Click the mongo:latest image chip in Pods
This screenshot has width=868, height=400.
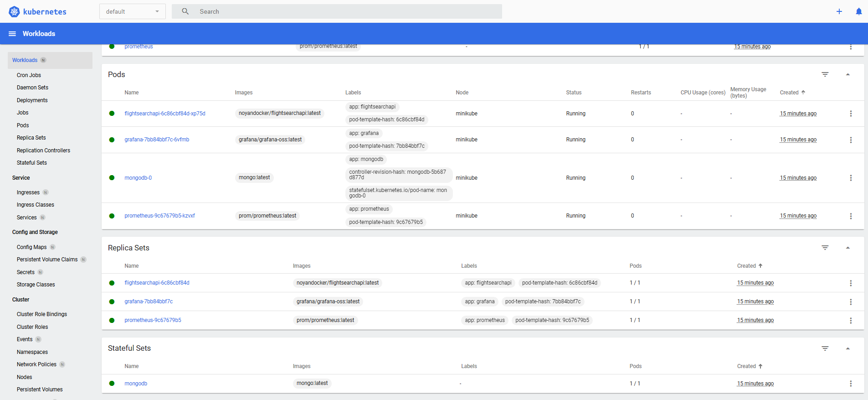coord(254,177)
